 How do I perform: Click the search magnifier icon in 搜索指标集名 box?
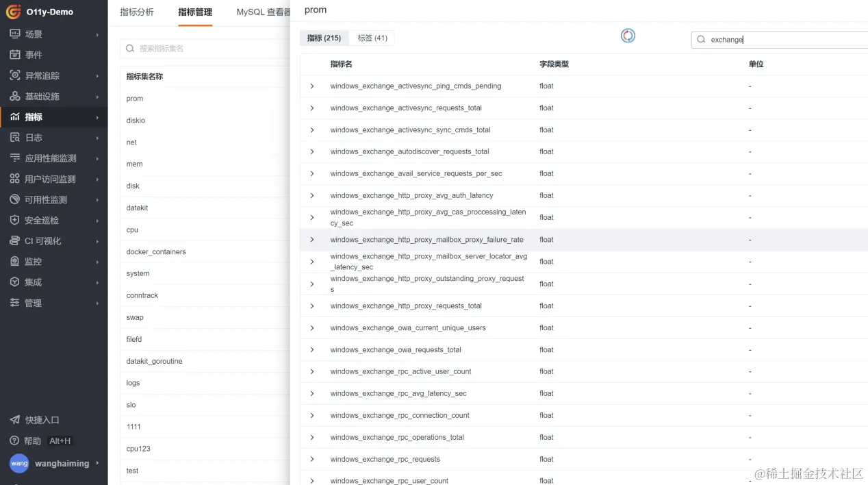tap(130, 49)
